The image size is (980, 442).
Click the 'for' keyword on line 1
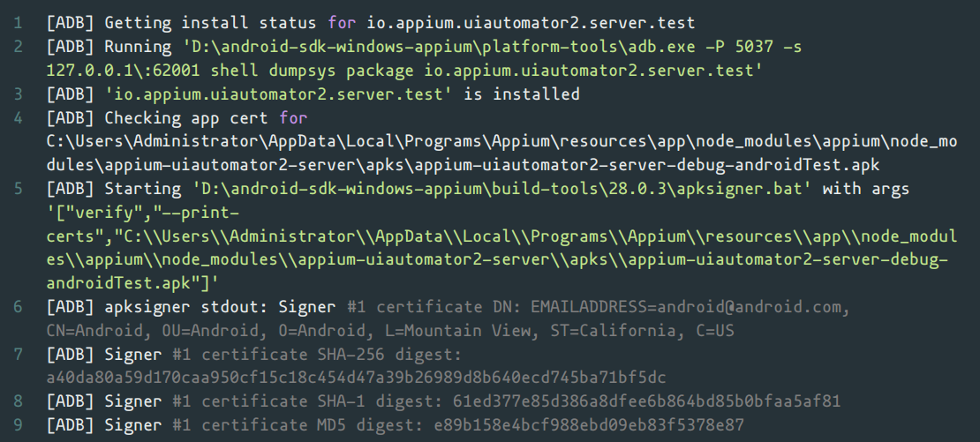pos(341,23)
